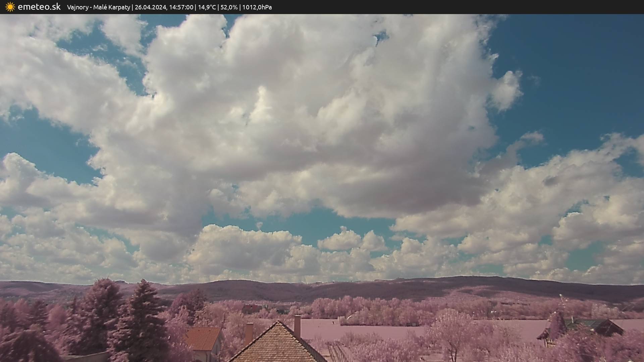Click the emeteo.sk site name
The width and height of the screenshot is (644, 362).
39,7
